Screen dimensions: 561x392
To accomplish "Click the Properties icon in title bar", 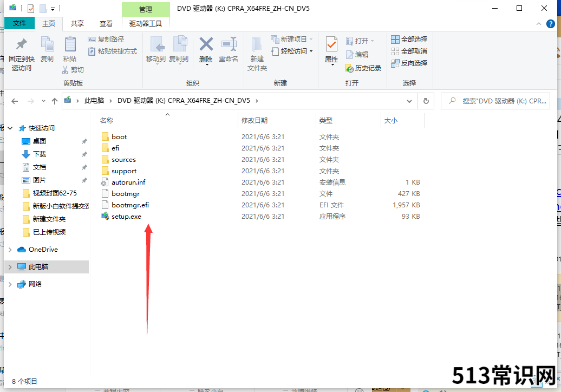I will pos(31,8).
